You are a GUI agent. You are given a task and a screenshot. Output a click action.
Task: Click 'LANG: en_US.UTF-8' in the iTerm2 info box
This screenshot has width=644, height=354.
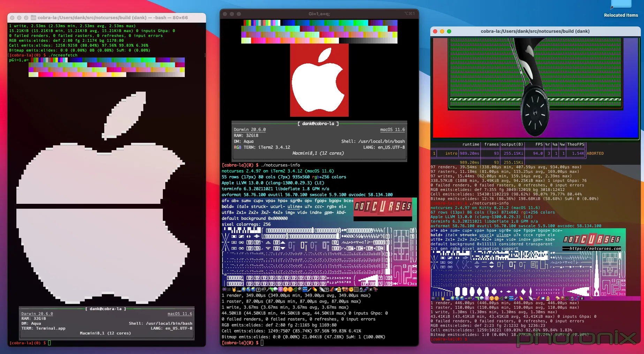click(x=384, y=147)
